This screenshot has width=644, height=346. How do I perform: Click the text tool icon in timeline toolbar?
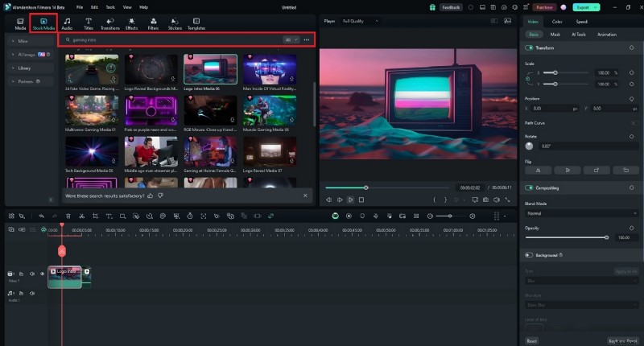(x=109, y=216)
